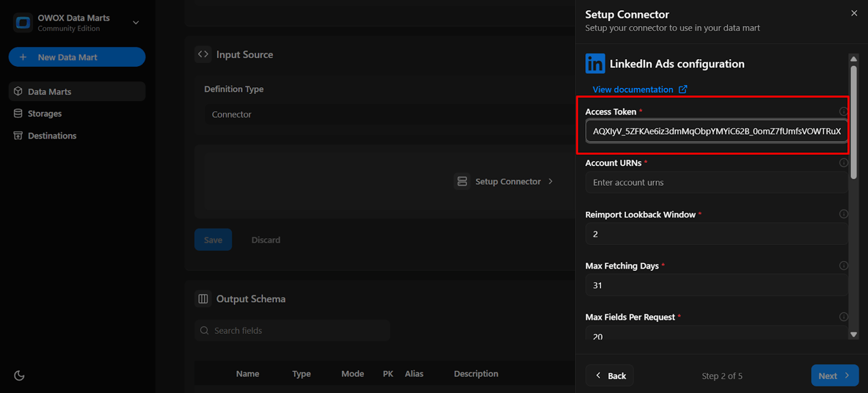The height and width of the screenshot is (393, 868).
Task: Click the LinkedIn logo icon
Action: (595, 64)
